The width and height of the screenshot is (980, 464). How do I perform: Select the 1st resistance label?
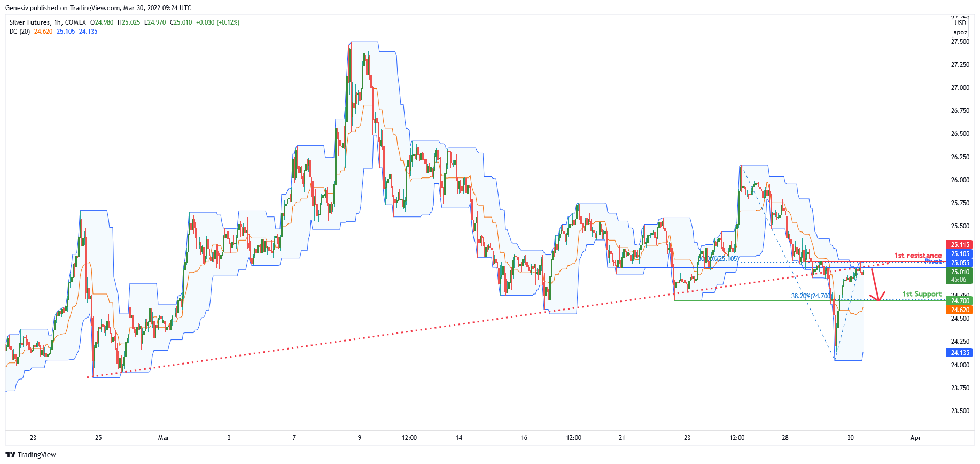click(x=918, y=256)
